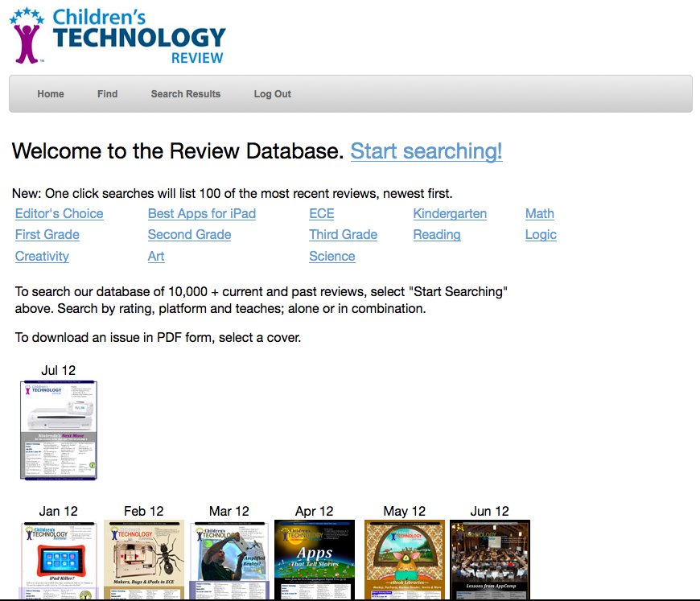Select the Creativity search link

pyautogui.click(x=42, y=257)
